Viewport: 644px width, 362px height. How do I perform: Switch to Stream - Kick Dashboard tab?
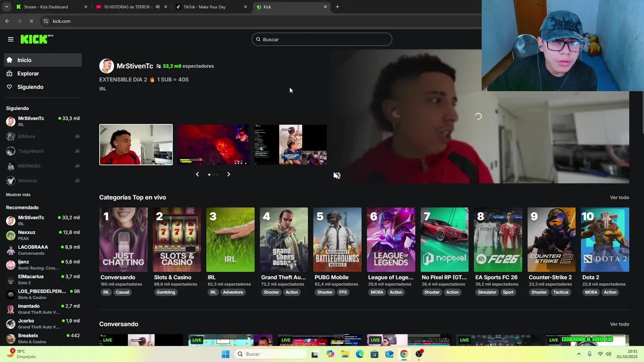(52, 7)
